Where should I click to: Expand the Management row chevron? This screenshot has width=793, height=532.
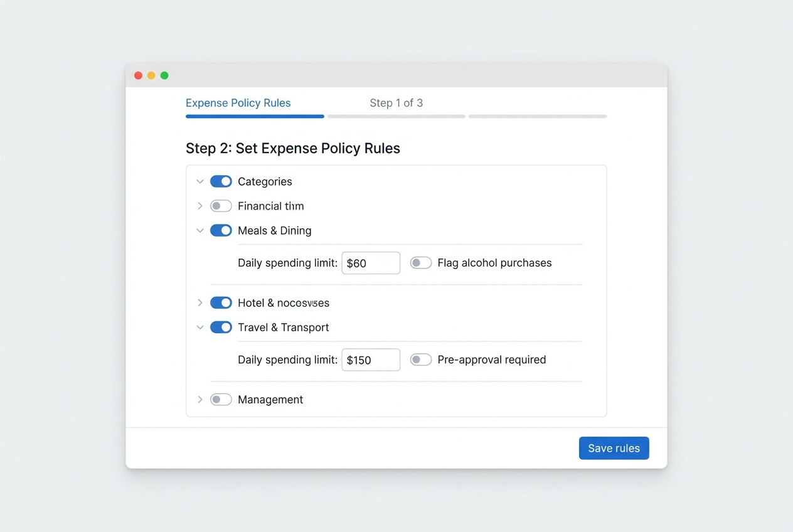tap(200, 400)
